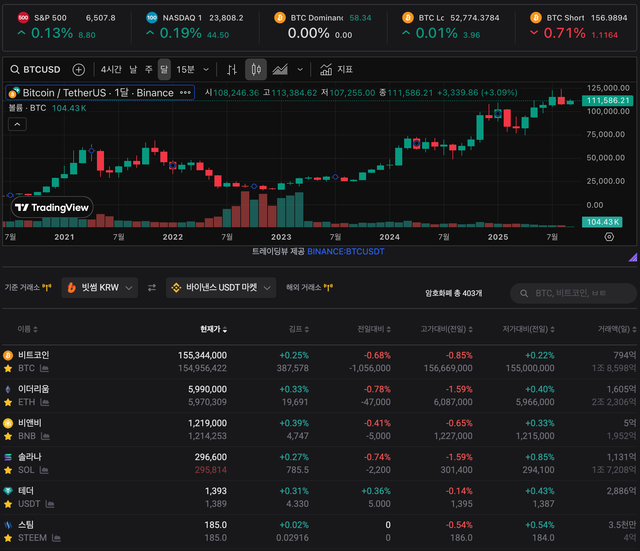This screenshot has height=551, width=640.
Task: Click the swap exchanges arrows icon
Action: click(x=152, y=288)
